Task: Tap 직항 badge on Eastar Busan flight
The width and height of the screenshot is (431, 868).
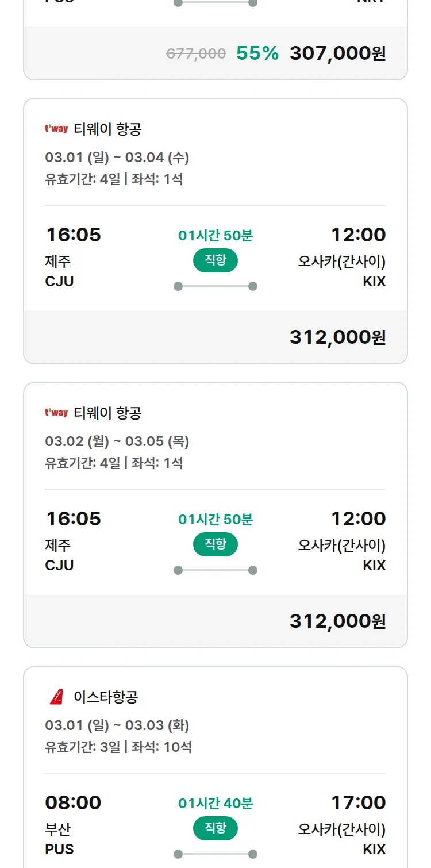Action: (x=215, y=828)
